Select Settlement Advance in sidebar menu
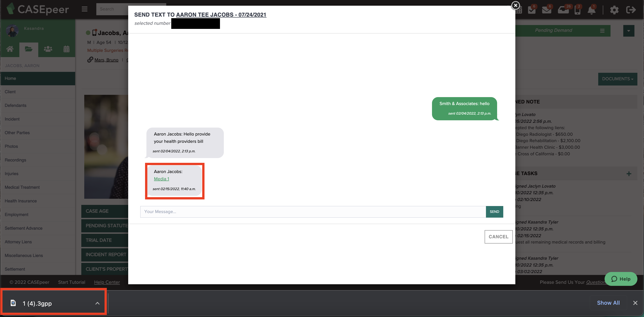Image resolution: width=644 pixels, height=317 pixels. click(38, 228)
